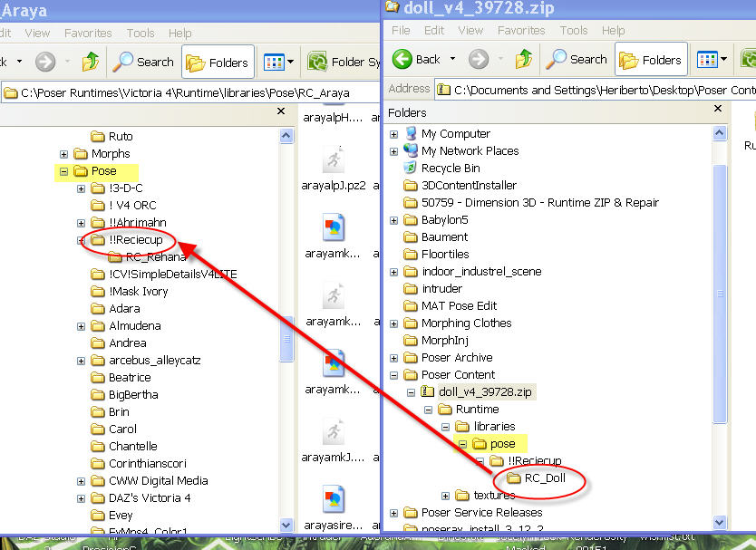Screen dimensions: 756x550
Task: Open the Back history dropdown arrow in zip window
Action: (452, 59)
